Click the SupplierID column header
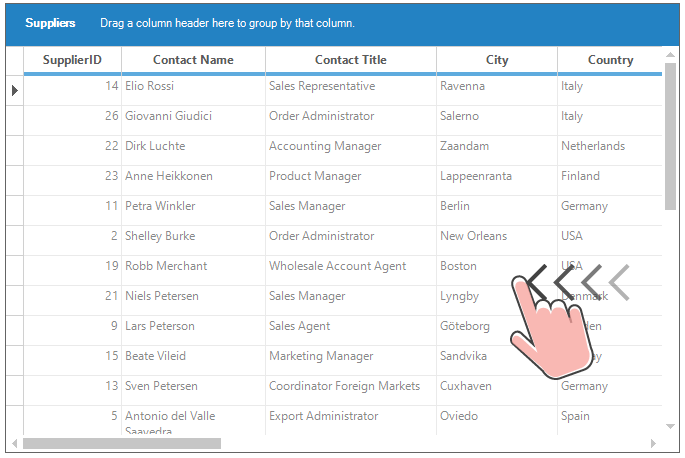Screen dimensions: 685x458 tap(73, 60)
